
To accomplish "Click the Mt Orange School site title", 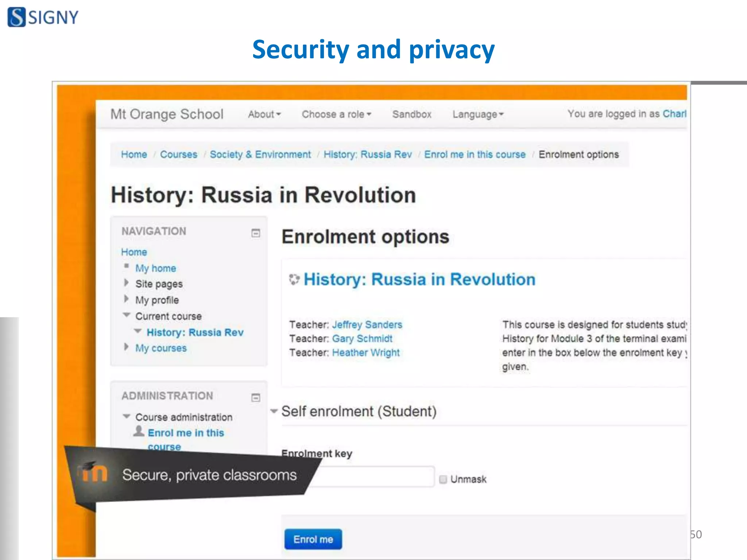I will click(167, 114).
